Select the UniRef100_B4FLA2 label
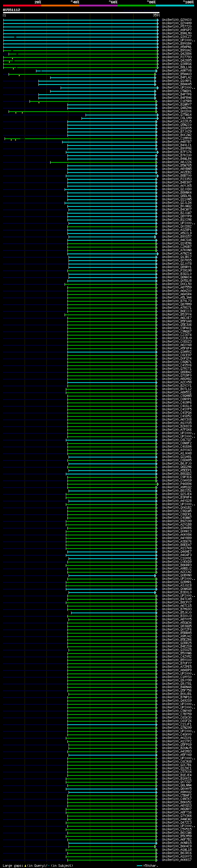The width and height of the screenshot is (197, 868). 177,78
